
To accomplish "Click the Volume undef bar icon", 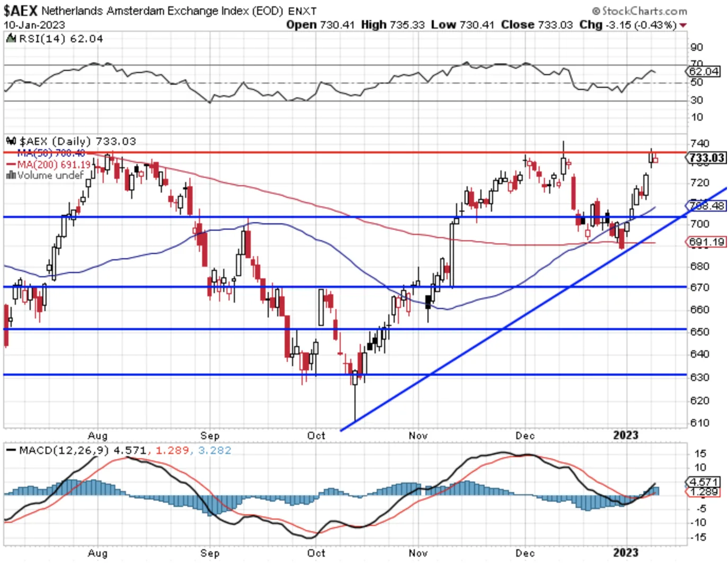I will 11,175.
